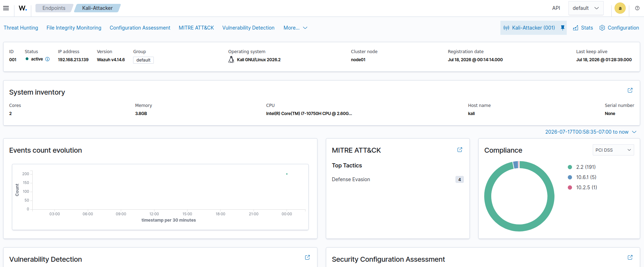The width and height of the screenshot is (644, 267).
Task: Open the default tenant dropdown
Action: pyautogui.click(x=586, y=8)
